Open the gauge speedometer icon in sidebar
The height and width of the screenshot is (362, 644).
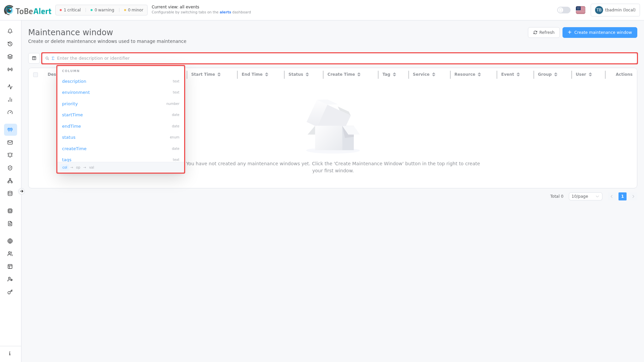(10, 112)
